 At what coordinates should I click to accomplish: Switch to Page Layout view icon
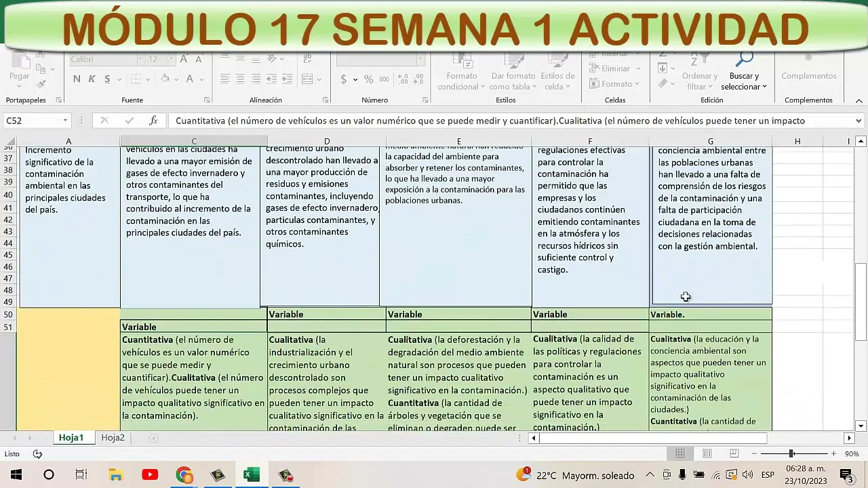point(707,453)
